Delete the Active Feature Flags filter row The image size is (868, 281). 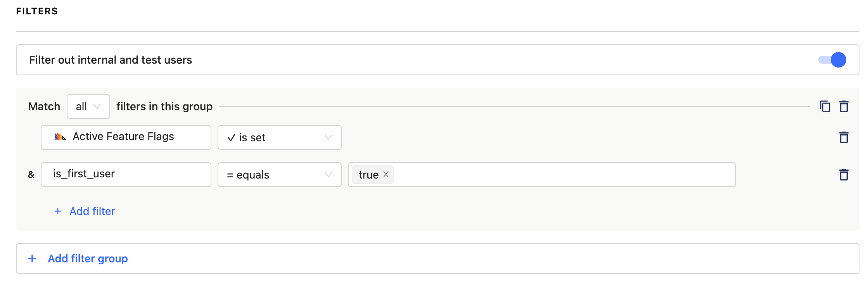tap(844, 137)
